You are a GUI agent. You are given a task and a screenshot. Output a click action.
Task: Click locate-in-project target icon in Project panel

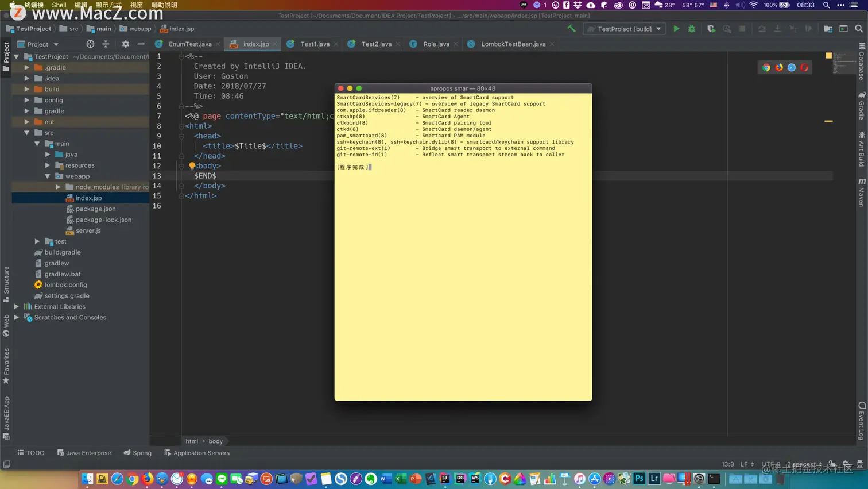90,44
